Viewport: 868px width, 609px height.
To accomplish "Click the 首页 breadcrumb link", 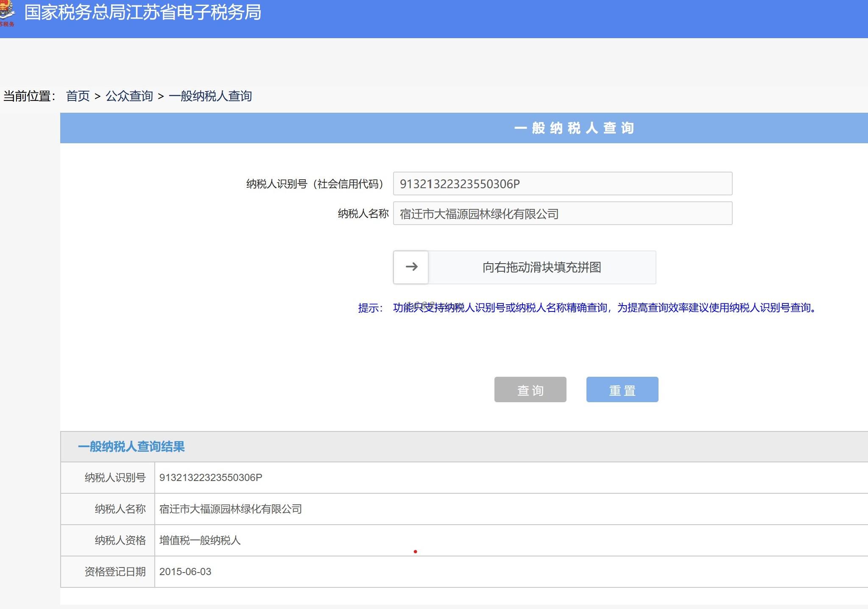I will click(78, 96).
